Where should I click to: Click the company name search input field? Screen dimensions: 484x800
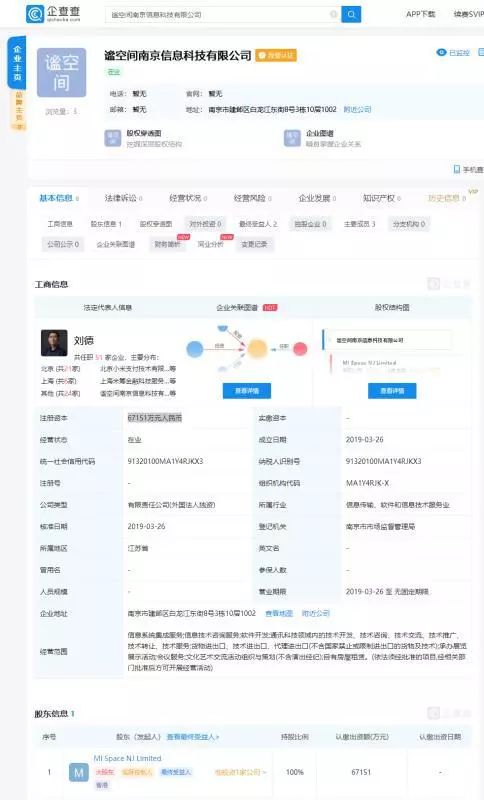pos(219,14)
